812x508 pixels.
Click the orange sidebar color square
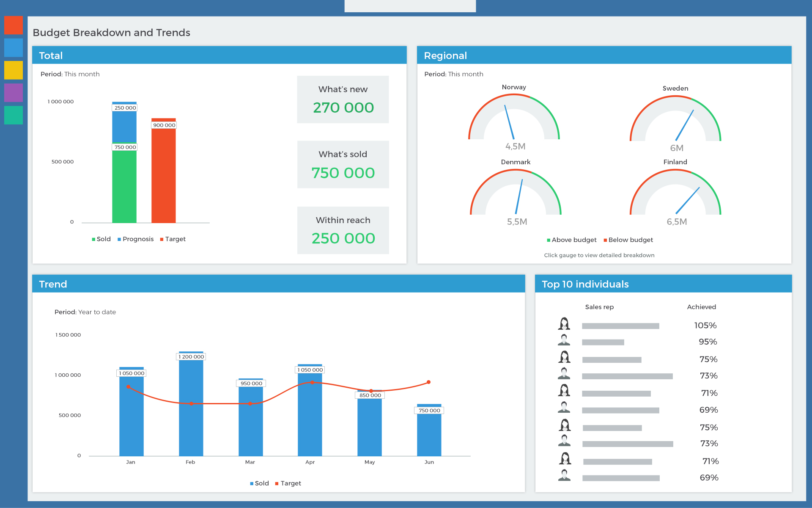[x=13, y=25]
